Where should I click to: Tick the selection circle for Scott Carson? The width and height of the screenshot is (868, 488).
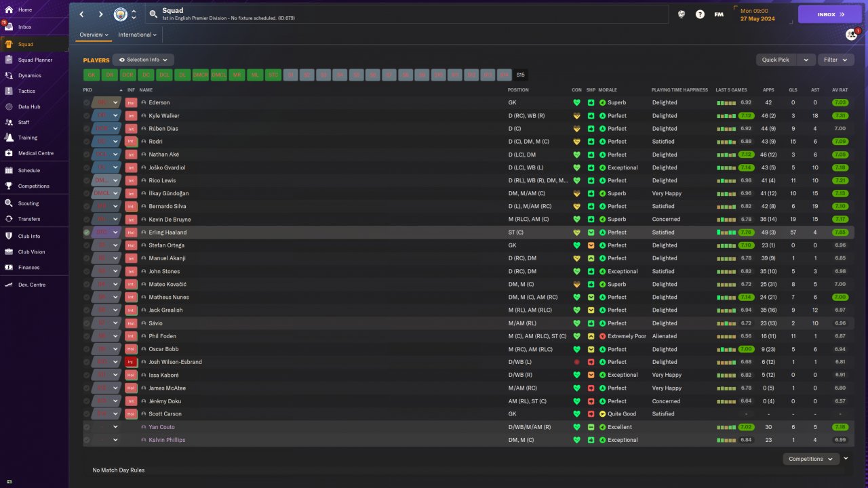pos(87,414)
